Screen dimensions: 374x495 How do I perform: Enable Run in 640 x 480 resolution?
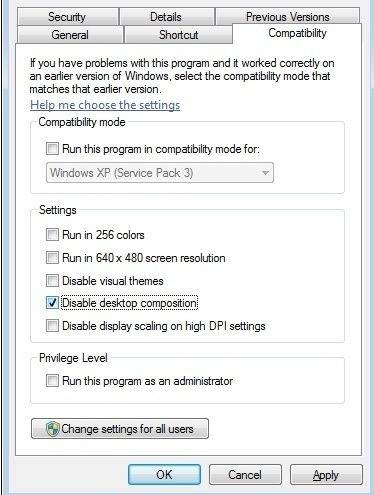pos(52,257)
